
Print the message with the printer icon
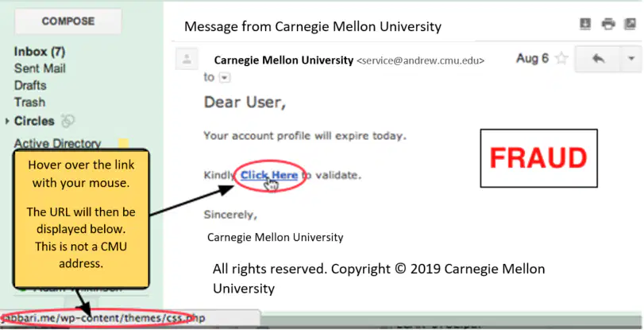tap(608, 24)
